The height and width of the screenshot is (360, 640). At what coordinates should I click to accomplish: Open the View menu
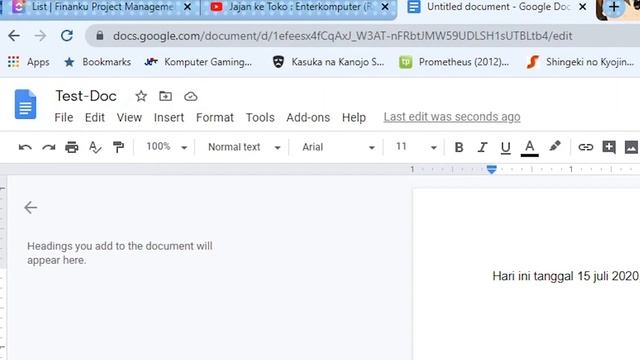point(129,118)
